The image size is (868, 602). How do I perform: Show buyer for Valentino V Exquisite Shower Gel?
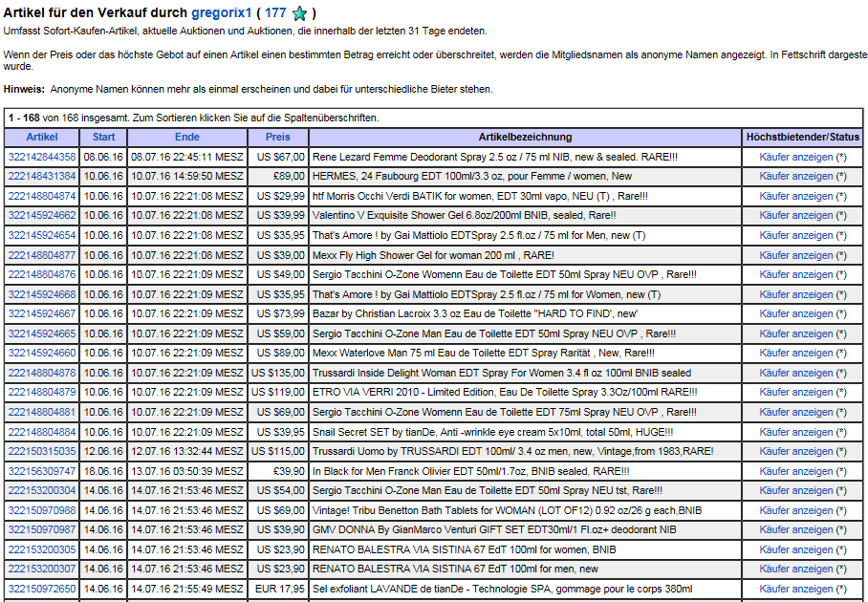click(x=796, y=216)
